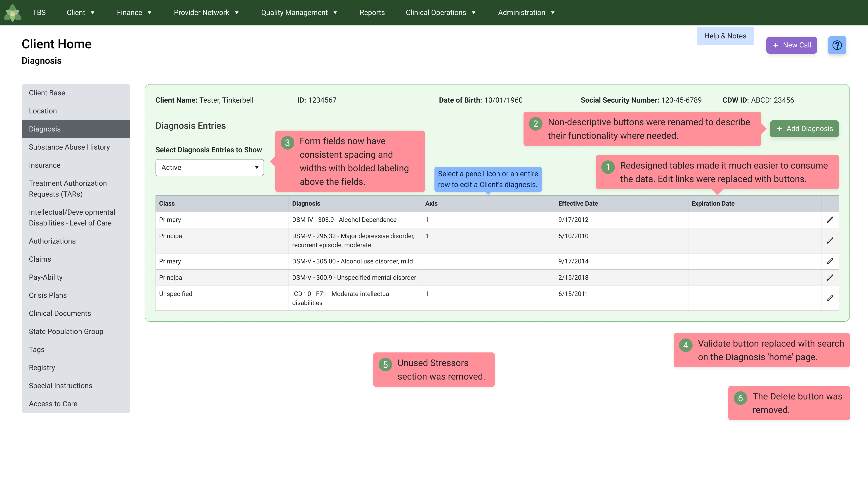Viewport: 868px width, 488px height.
Task: Click the '9/17/2012' effective date cell
Action: tap(621, 220)
